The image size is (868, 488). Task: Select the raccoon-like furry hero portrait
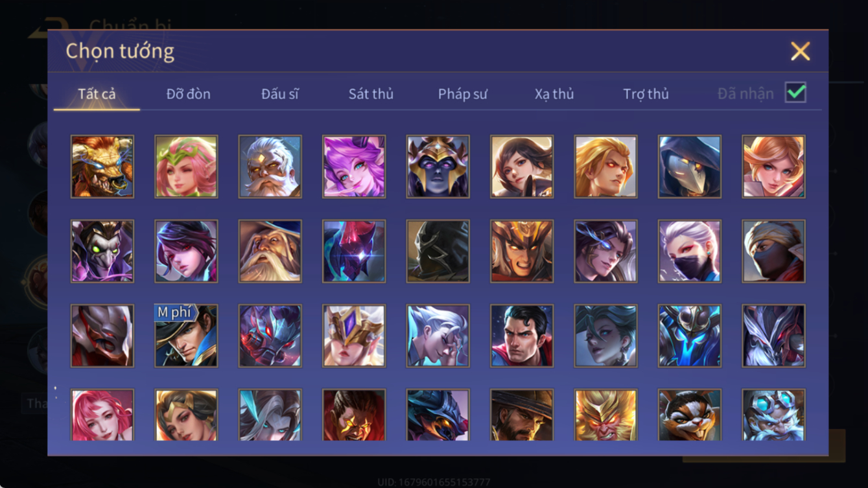click(690, 415)
